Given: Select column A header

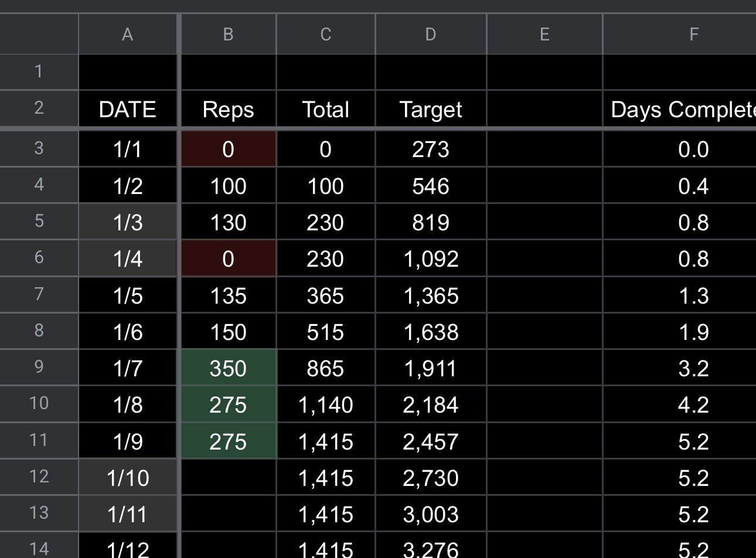Looking at the screenshot, I should pyautogui.click(x=127, y=35).
